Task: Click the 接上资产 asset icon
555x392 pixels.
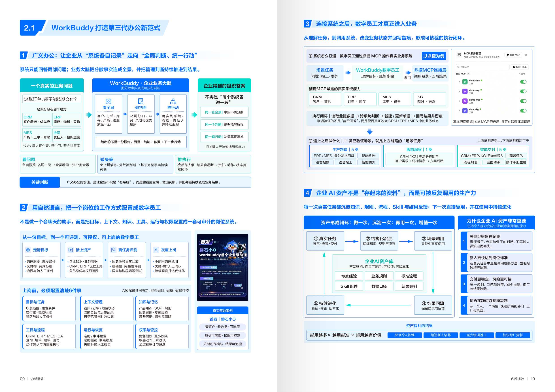Action: pyautogui.click(x=71, y=250)
